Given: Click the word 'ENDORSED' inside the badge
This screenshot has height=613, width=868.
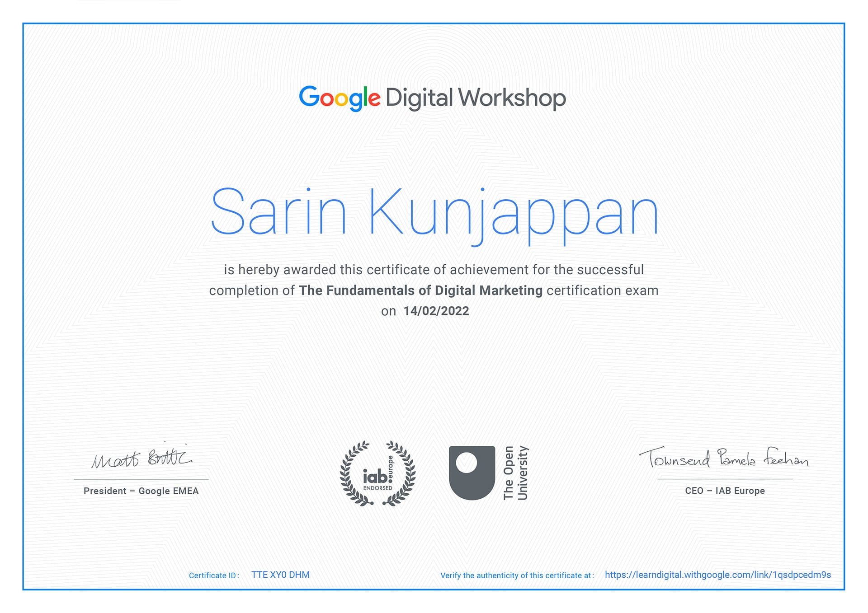Looking at the screenshot, I should click(378, 488).
